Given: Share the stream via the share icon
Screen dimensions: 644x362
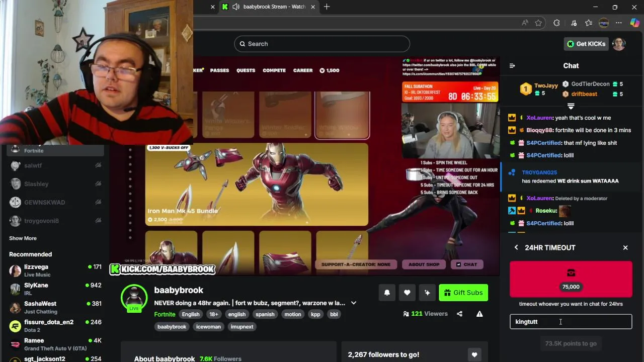Looking at the screenshot, I should [459, 314].
